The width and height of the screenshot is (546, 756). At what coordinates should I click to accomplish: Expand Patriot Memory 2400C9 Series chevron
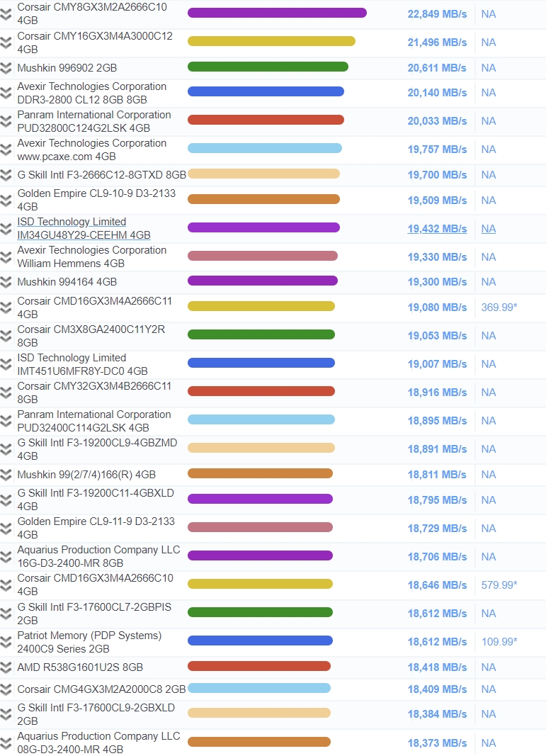(x=6, y=642)
